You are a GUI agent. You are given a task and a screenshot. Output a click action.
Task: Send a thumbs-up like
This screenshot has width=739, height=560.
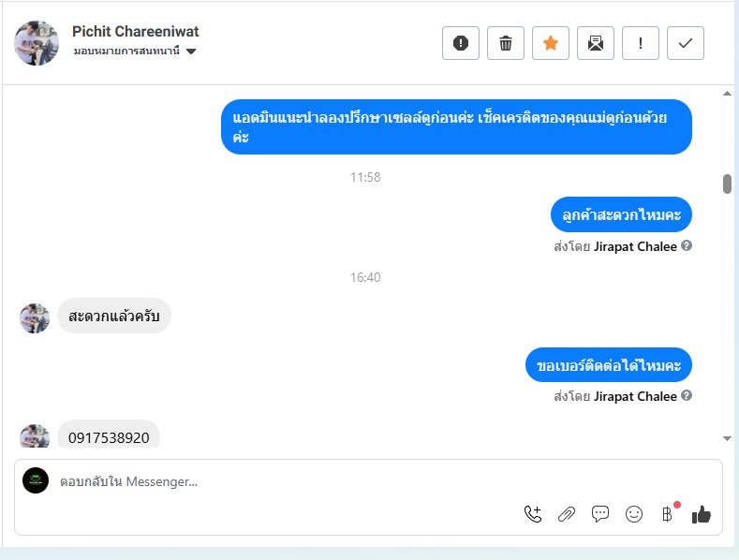coord(702,514)
